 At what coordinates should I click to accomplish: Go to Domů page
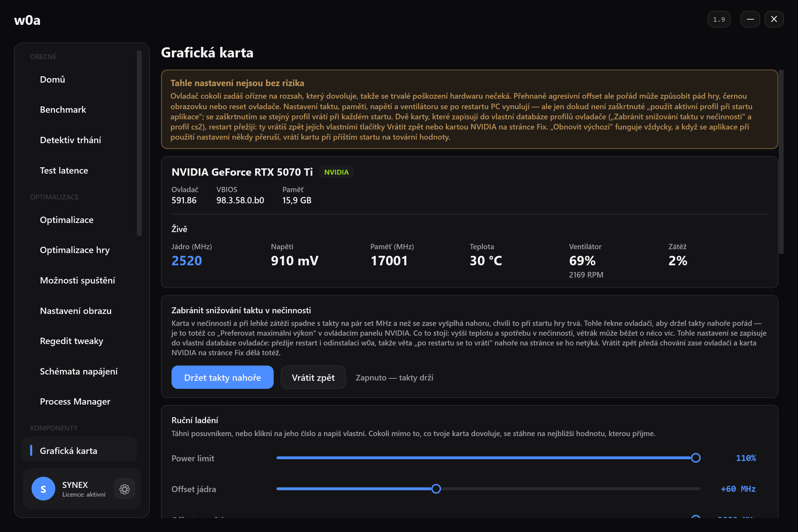pos(79,79)
